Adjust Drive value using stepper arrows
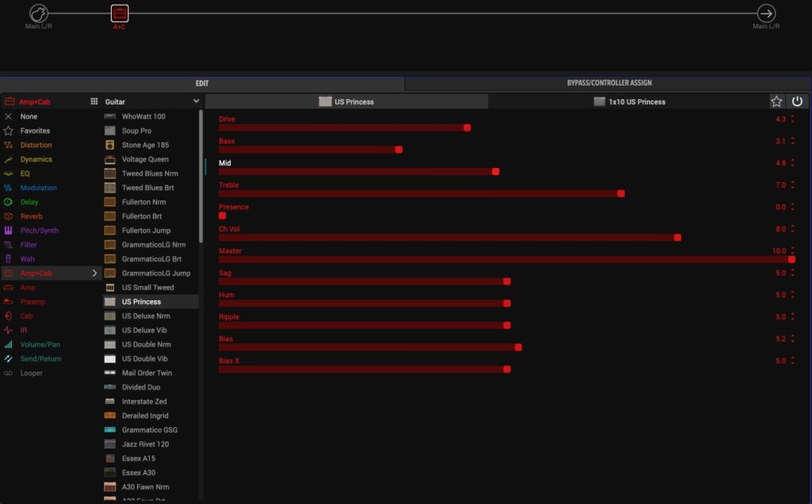 tap(792, 119)
